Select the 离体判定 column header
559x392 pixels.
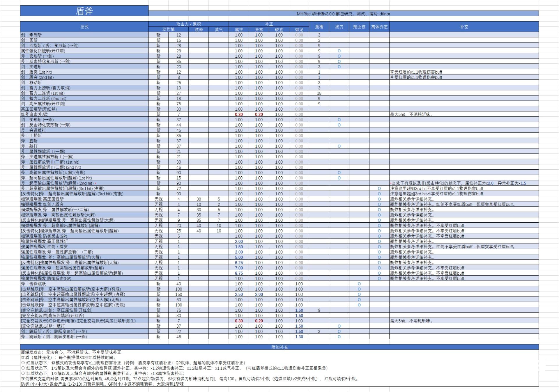pyautogui.click(x=379, y=27)
